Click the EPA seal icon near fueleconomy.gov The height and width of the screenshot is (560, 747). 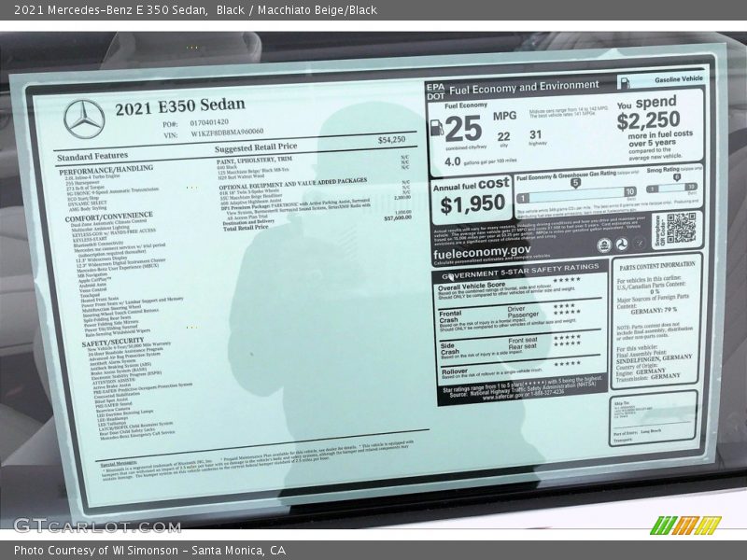point(604,245)
